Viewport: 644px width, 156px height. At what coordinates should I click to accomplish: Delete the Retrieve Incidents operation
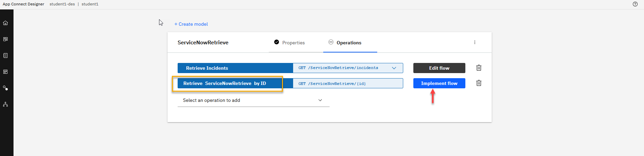point(479,68)
